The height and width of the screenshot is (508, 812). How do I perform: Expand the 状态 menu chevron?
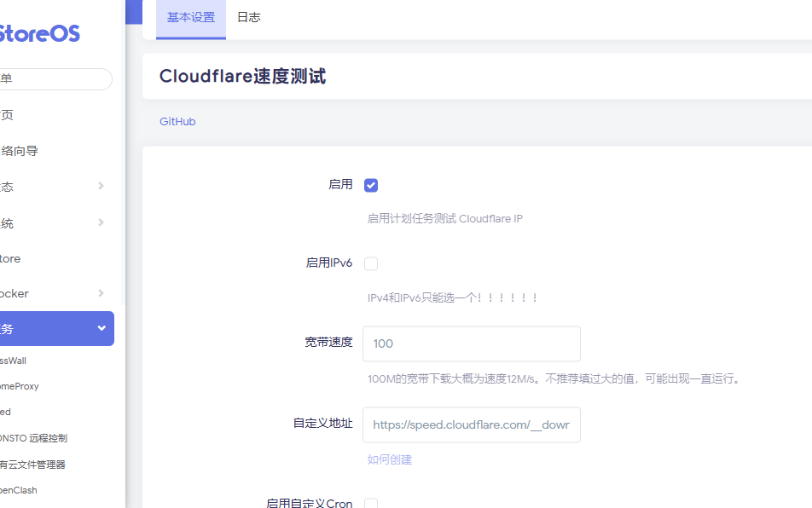(101, 186)
